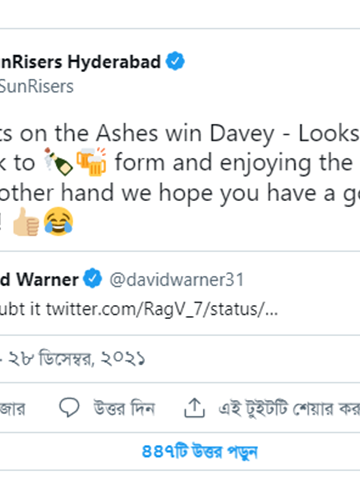The height and width of the screenshot is (483, 360).
Task: Click David Warner's name in quoted tweet
Action: tap(39, 279)
